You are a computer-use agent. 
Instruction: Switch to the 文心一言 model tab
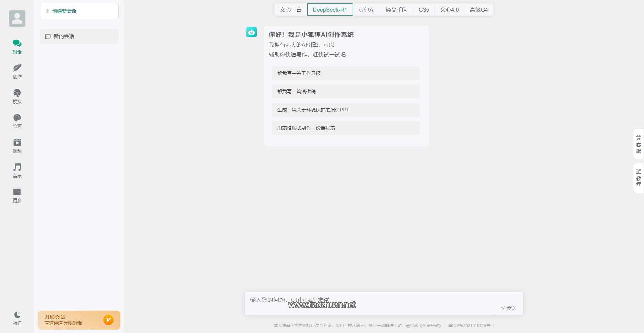(x=291, y=10)
